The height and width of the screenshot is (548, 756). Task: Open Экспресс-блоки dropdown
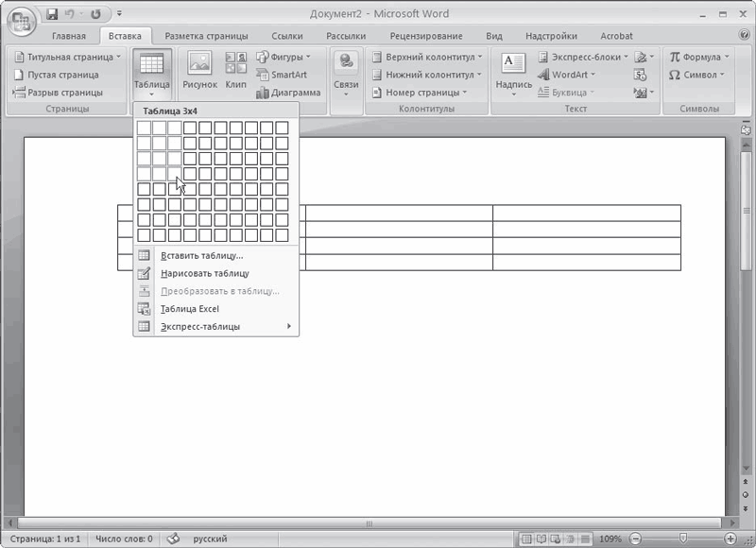coord(583,57)
